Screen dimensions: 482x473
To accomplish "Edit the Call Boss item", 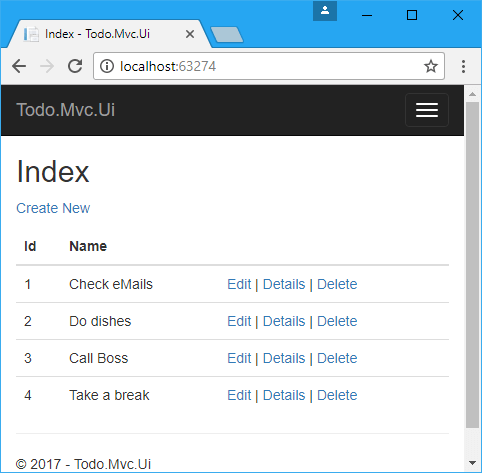I will point(239,358).
